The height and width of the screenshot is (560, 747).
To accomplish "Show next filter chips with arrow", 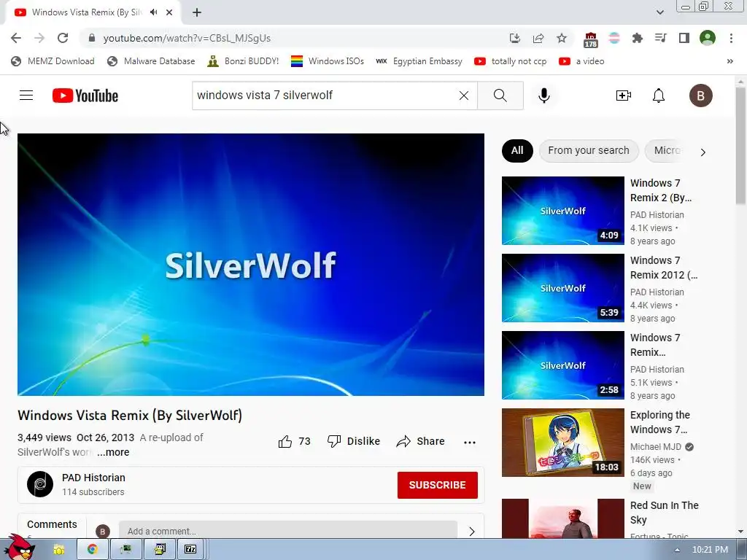I will (x=703, y=152).
